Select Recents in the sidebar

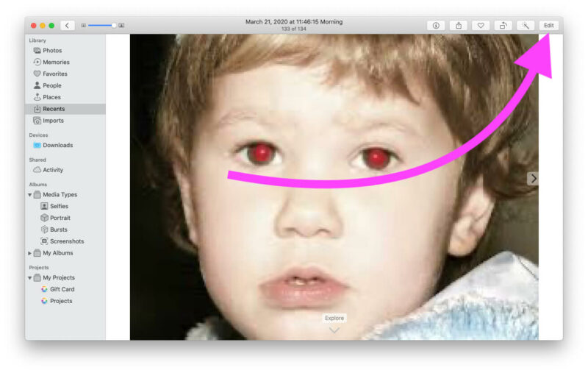click(65, 109)
